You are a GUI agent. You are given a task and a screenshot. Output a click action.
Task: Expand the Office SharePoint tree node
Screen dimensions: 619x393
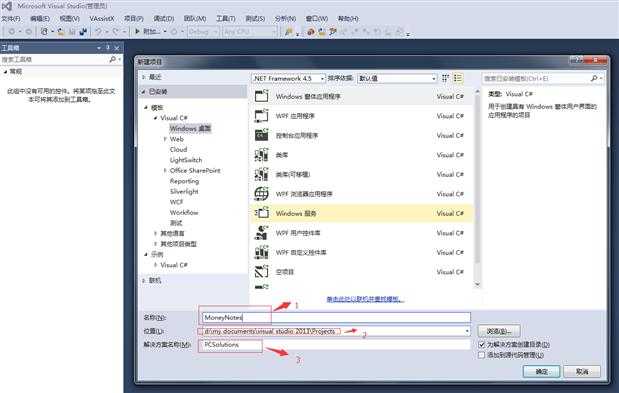165,170
